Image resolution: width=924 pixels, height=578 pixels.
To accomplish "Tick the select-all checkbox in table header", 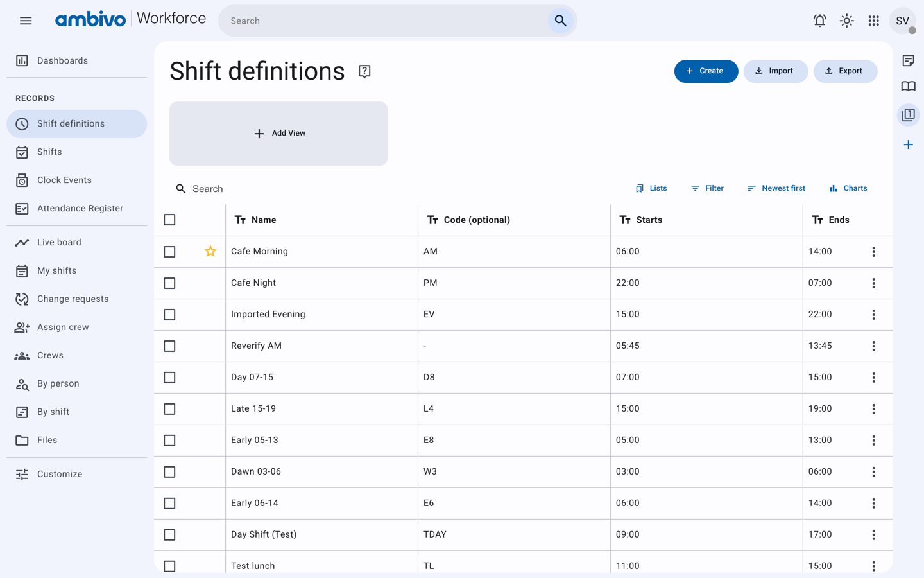I will 169,220.
